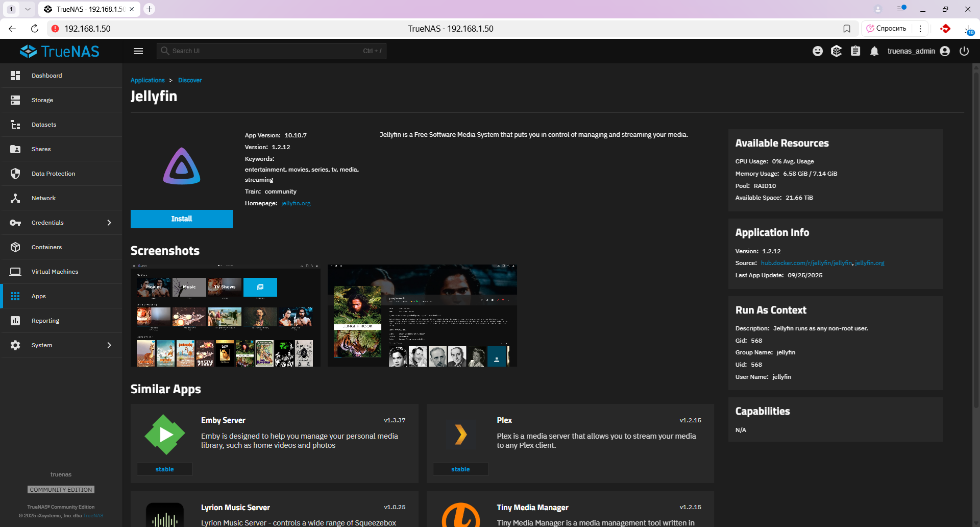980x527 pixels.
Task: Open the browser tab list dropdown
Action: click(x=28, y=9)
